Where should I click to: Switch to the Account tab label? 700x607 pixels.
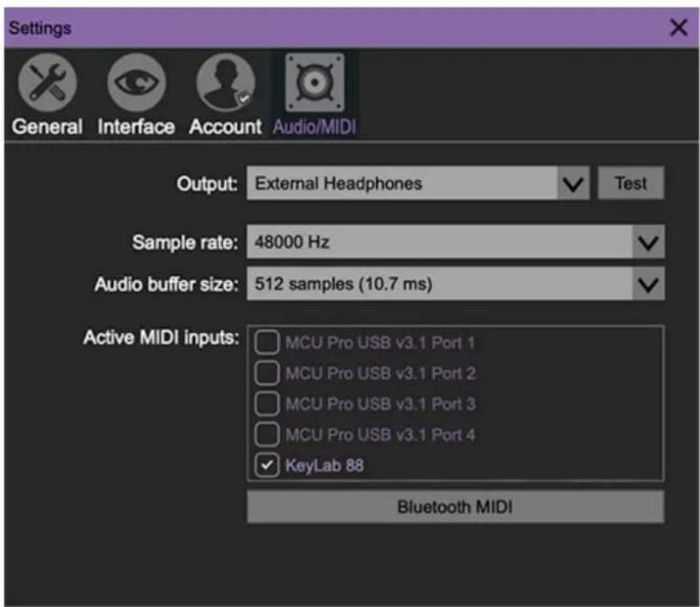point(225,127)
